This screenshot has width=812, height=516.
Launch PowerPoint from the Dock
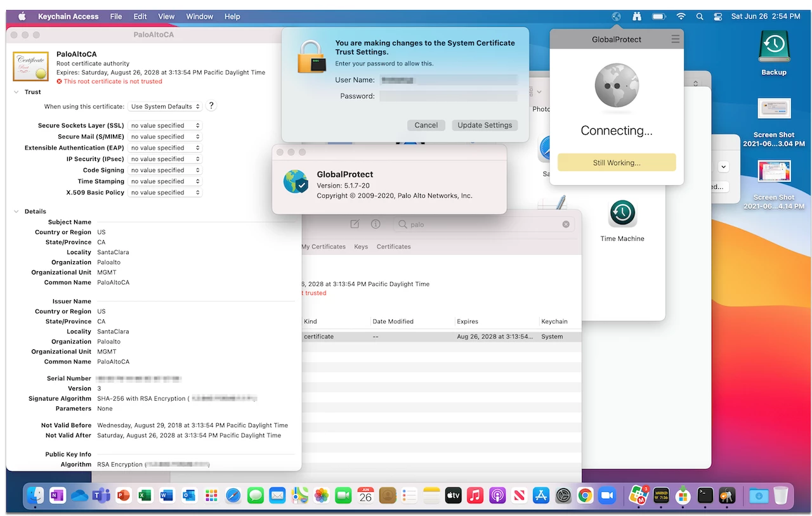[123, 495]
